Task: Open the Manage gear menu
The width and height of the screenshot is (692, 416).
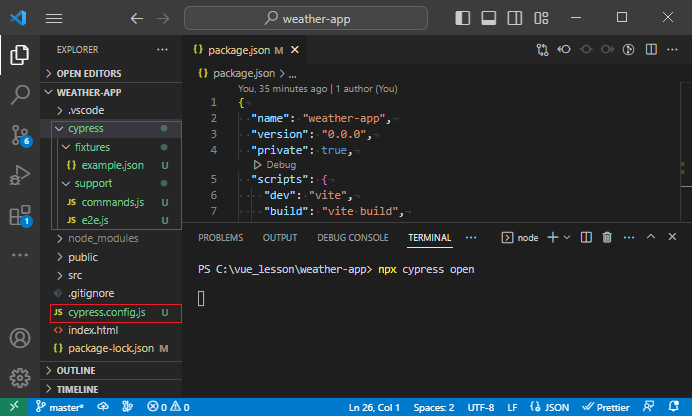Action: pyautogui.click(x=20, y=378)
